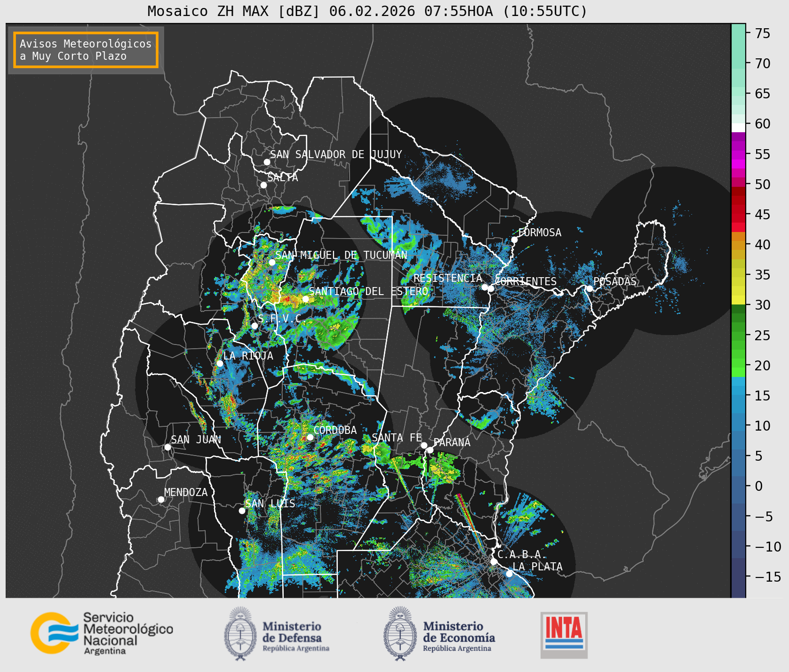Click the 30 dBZ colorbar label
Screen dimensions: 789x672
[763, 305]
